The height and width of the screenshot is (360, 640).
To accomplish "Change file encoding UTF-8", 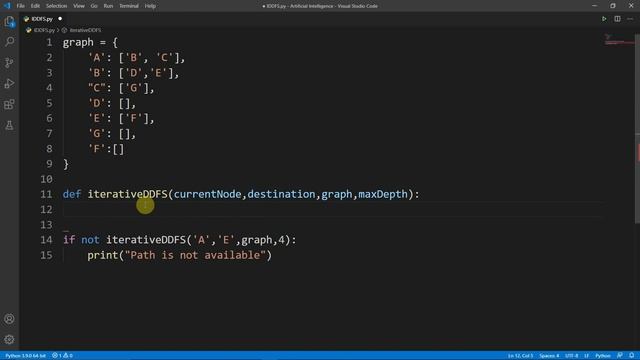I will [x=571, y=356].
